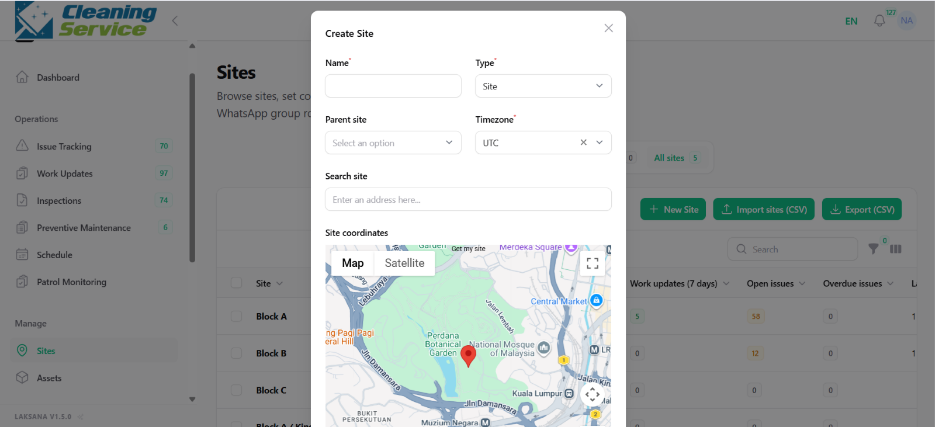Close the Create Site dialog
This screenshot has height=427, width=936.
pos(608,28)
